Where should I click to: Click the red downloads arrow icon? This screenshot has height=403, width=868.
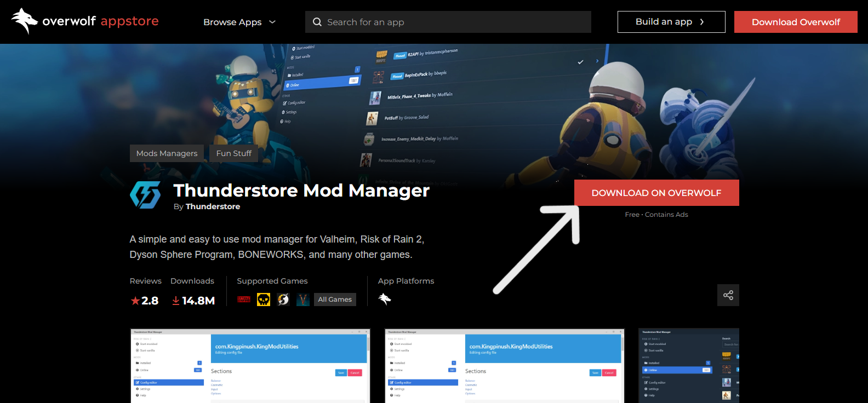coord(176,301)
